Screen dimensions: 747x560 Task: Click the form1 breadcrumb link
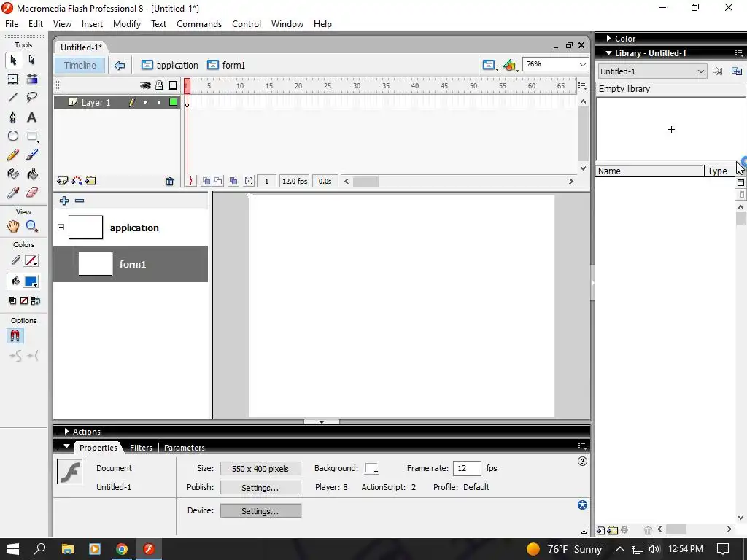click(226, 65)
